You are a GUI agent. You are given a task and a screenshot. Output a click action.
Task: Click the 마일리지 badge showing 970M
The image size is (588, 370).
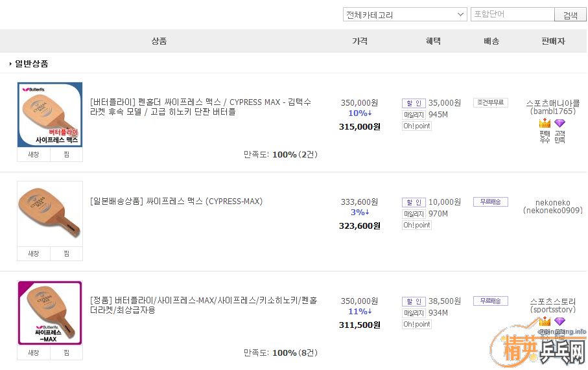coord(414,214)
